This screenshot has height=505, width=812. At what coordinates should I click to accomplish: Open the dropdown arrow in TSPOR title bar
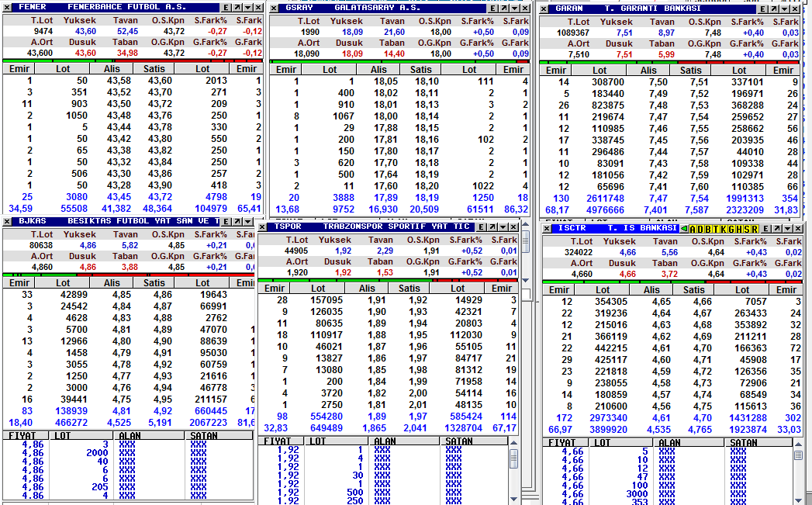pyautogui.click(x=503, y=227)
